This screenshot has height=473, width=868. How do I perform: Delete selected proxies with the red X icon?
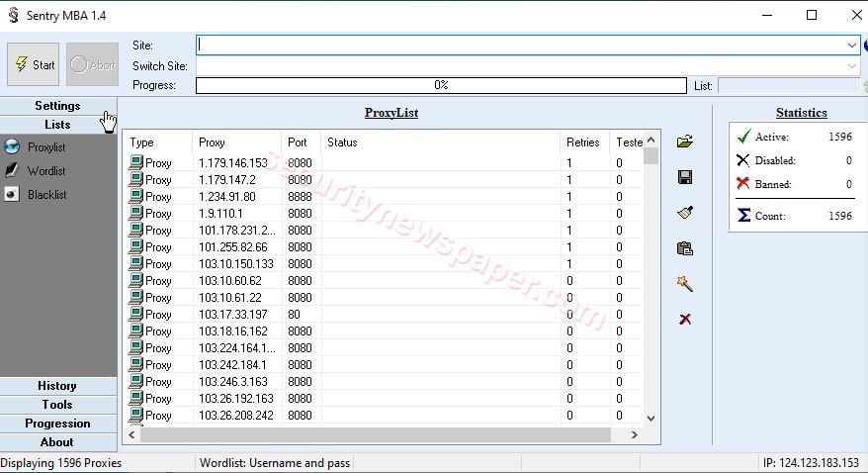click(x=685, y=319)
